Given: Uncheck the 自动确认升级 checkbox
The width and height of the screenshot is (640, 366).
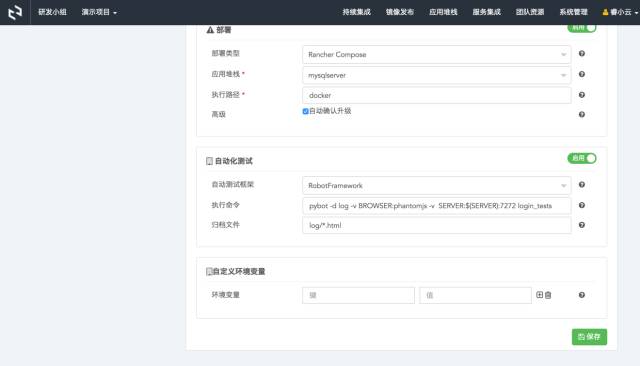Looking at the screenshot, I should [x=305, y=111].
